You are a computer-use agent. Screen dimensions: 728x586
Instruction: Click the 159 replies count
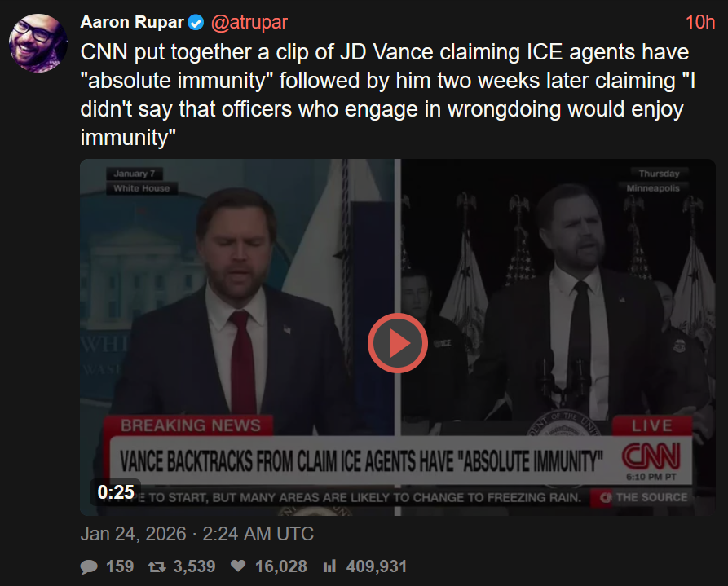point(120,566)
